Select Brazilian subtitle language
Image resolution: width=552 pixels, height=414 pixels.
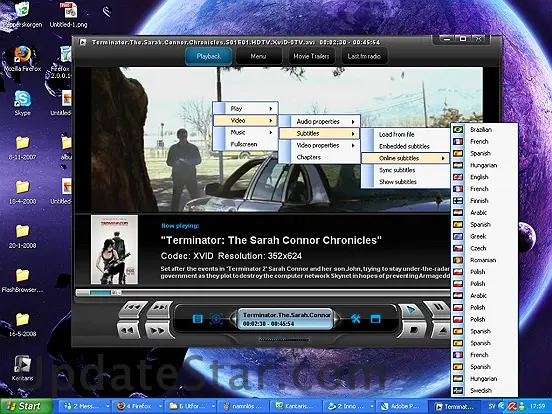484,130
